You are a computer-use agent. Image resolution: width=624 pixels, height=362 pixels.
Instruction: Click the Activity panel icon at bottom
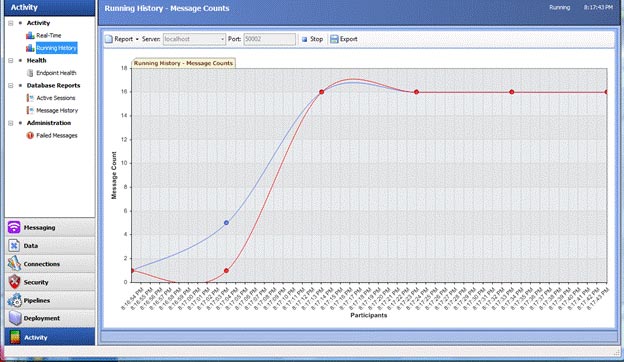coord(15,337)
